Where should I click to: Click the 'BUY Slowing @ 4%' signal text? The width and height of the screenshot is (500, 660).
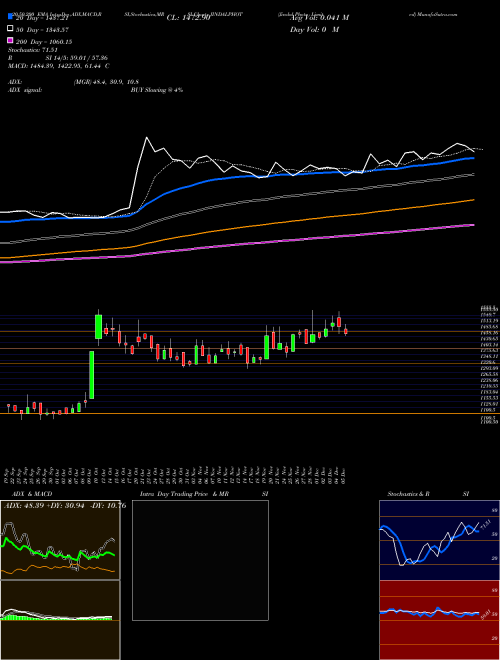(157, 90)
